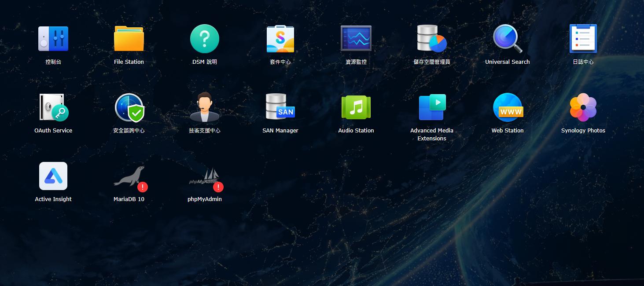Launch Universal Search magnifier icon

508,39
